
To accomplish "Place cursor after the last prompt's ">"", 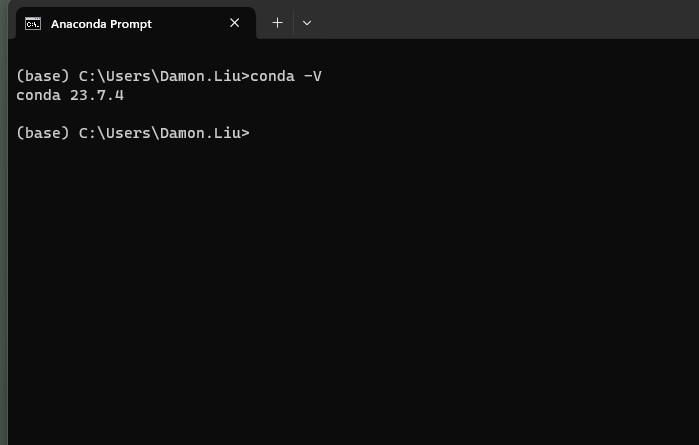I will [254, 134].
